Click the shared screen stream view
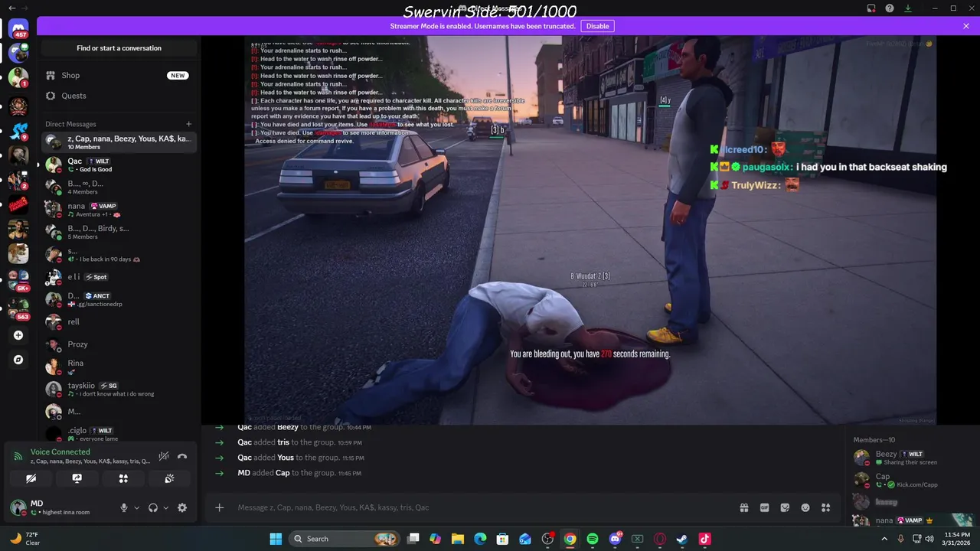980x551 pixels. click(x=590, y=230)
